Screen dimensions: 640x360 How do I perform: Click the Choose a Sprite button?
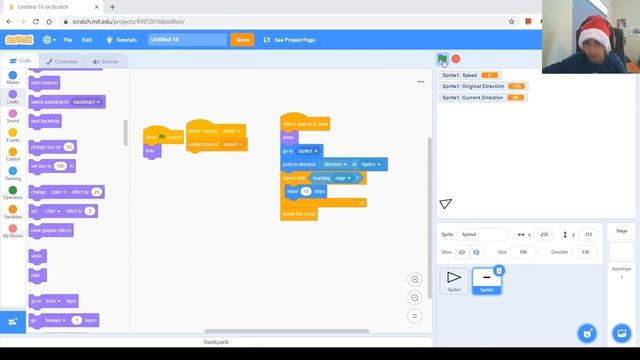click(587, 333)
